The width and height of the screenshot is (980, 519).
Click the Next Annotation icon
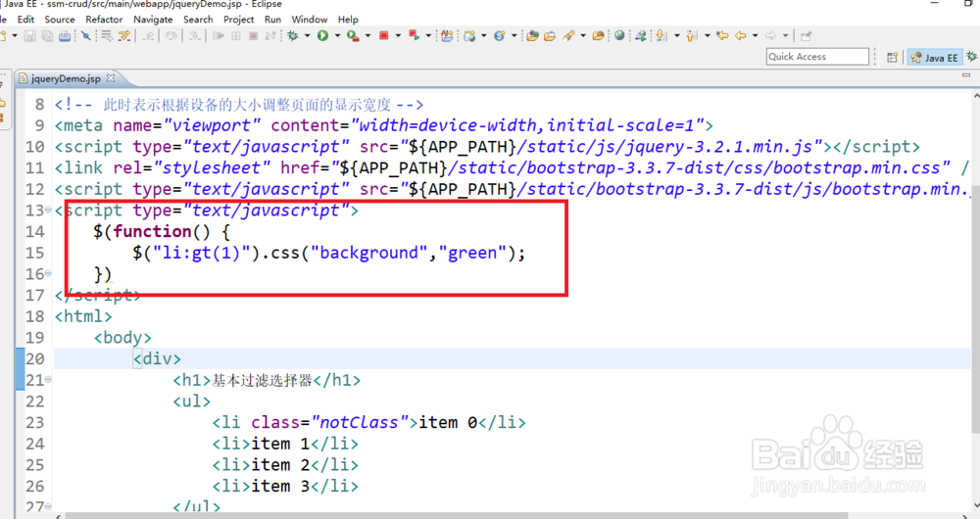(x=661, y=36)
